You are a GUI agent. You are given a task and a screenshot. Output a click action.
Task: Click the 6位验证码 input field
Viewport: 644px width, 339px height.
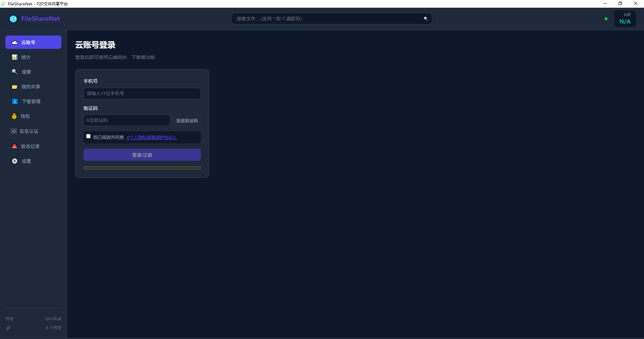click(x=127, y=120)
